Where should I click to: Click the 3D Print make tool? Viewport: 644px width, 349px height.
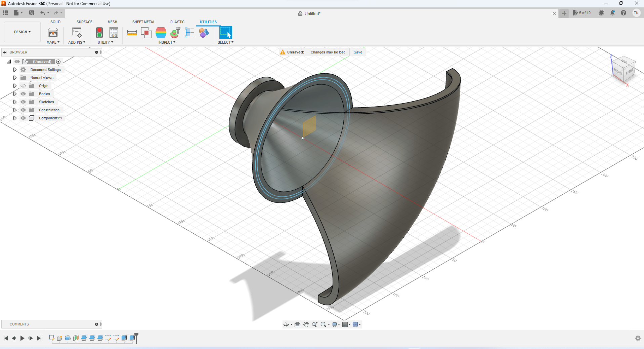point(53,33)
